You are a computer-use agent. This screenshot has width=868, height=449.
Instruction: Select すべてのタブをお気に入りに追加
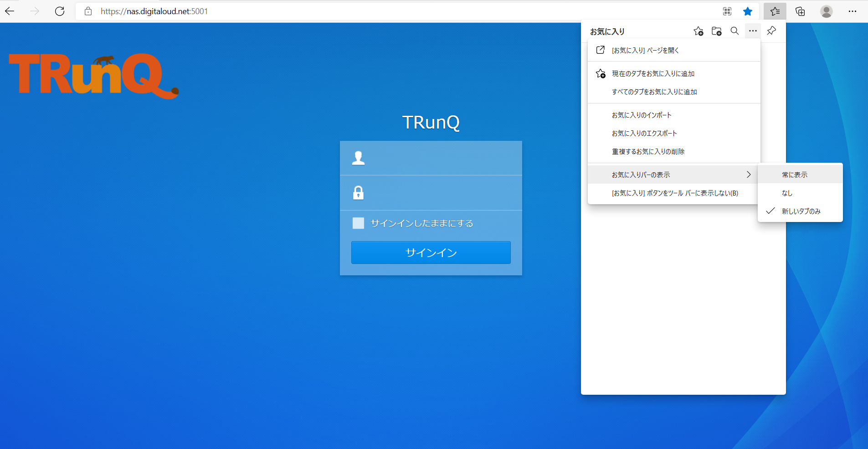pos(674,92)
